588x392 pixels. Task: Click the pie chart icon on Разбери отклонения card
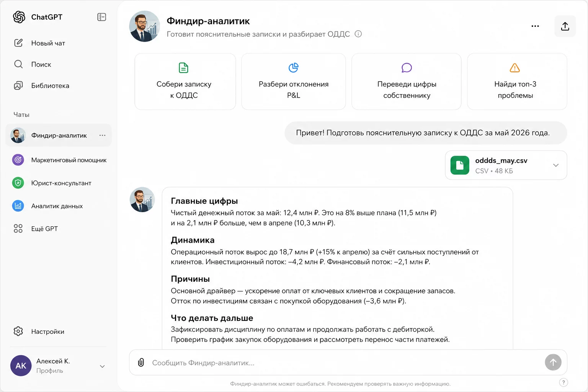[294, 68]
